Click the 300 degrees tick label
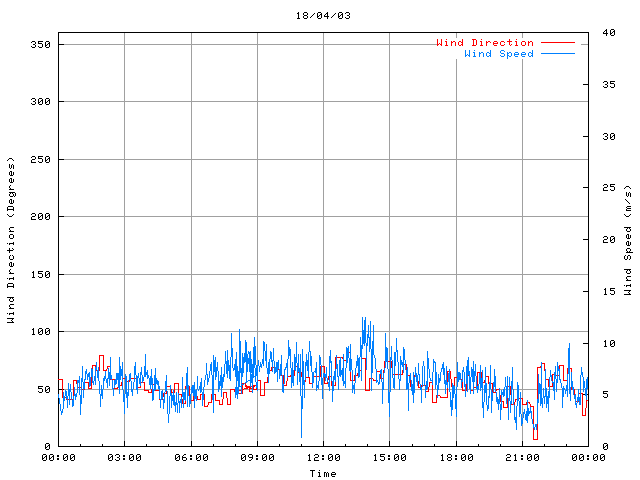 click(x=40, y=101)
